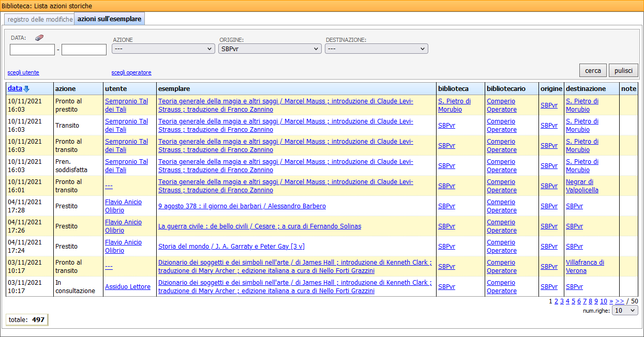
Task: Switch to the 'registro delle modifiche' tab
Action: 38,18
